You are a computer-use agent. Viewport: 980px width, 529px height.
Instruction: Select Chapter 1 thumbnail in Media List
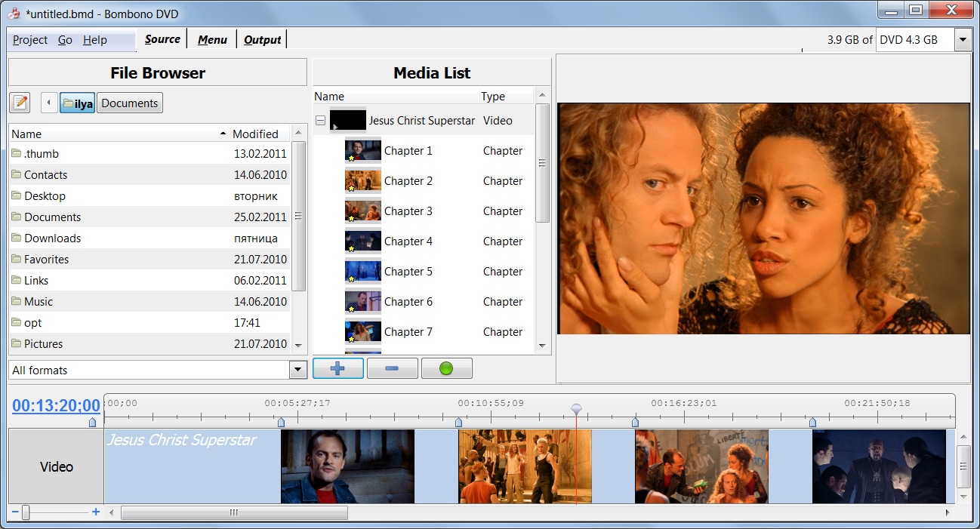(363, 150)
